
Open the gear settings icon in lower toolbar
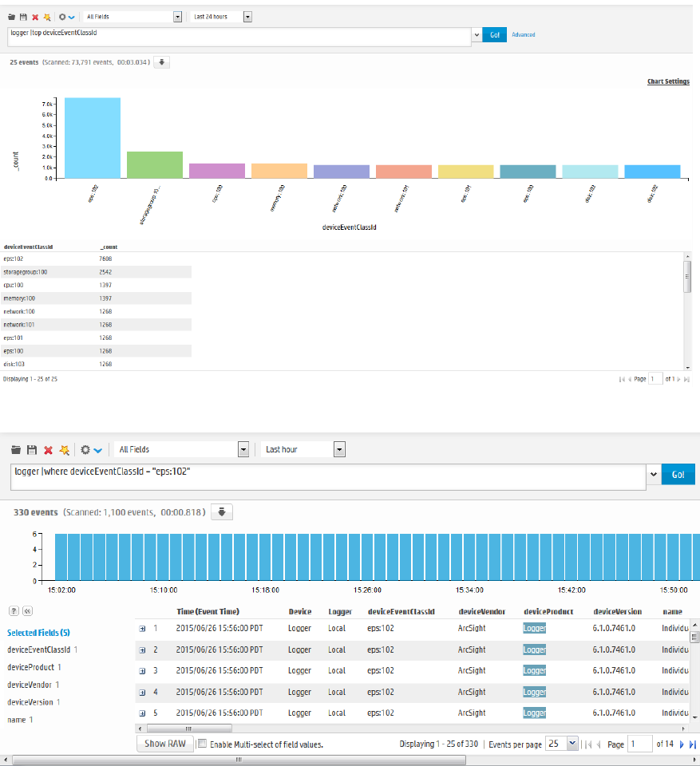85,450
